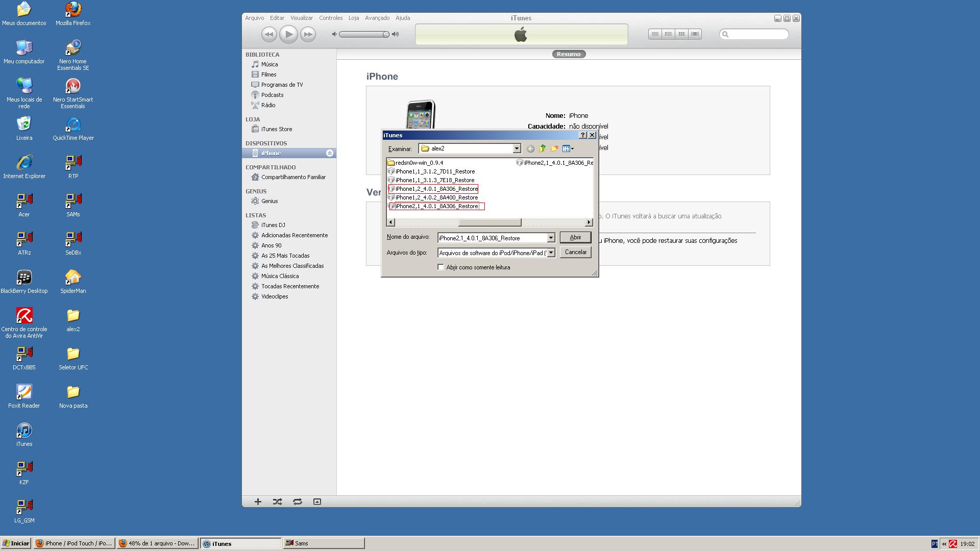Open the Controles menu
The width and height of the screenshot is (980, 551).
(x=331, y=18)
